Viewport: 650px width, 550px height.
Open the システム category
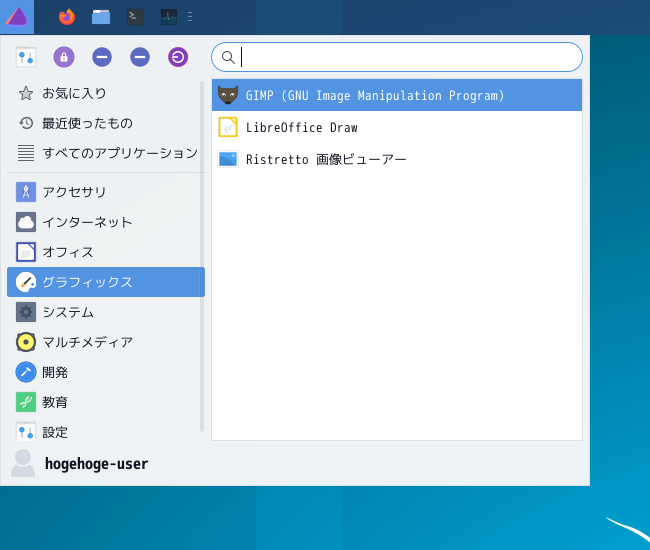click(104, 312)
